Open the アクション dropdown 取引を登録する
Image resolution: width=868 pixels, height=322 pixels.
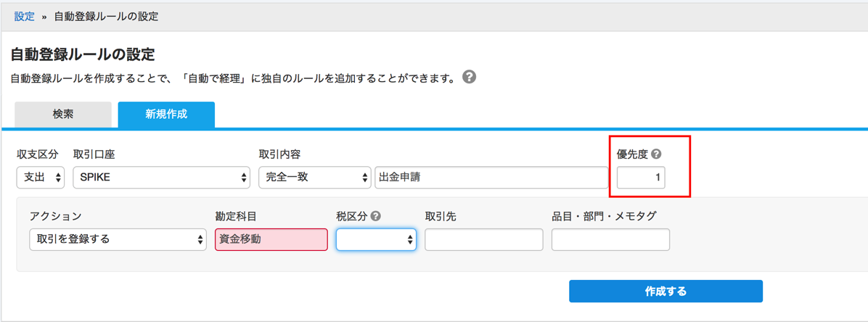point(118,239)
